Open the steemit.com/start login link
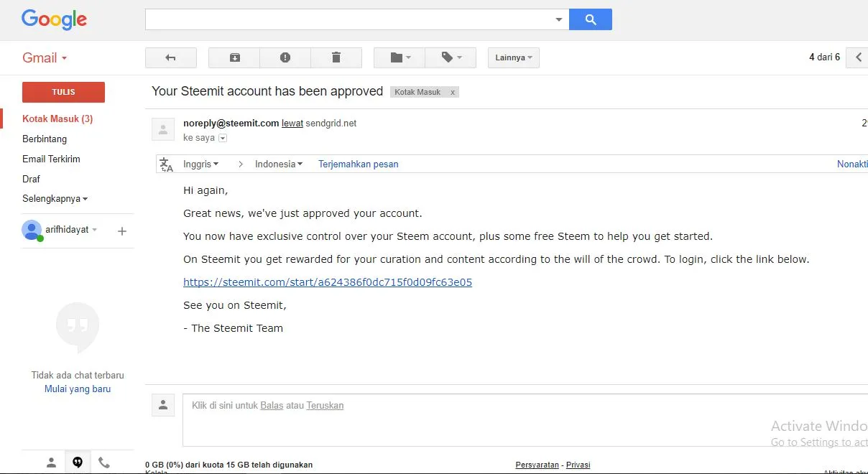Viewport: 868px width, 474px height. 328,282
